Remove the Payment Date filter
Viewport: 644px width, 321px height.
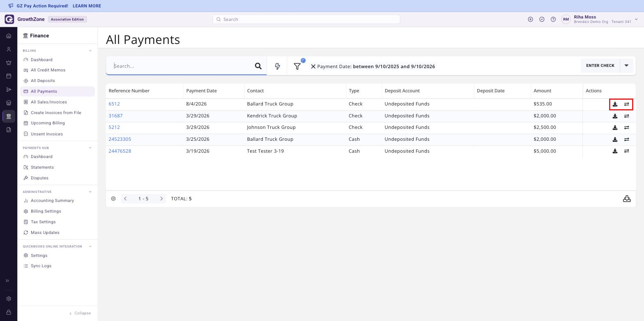(x=313, y=66)
